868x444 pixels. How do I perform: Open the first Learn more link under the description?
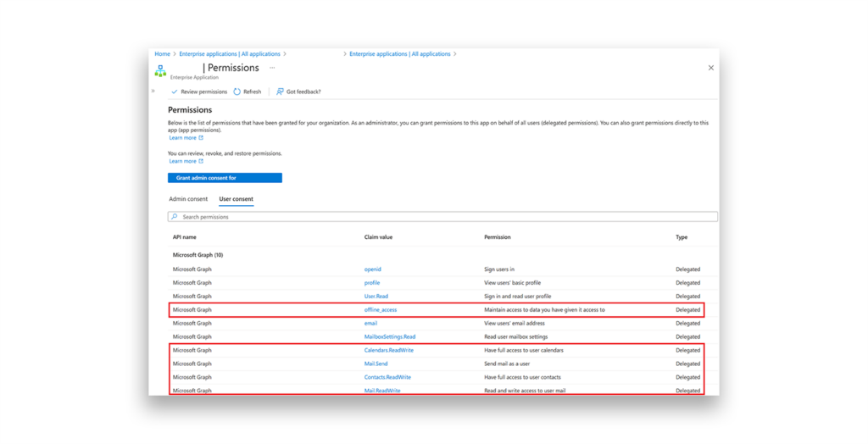pyautogui.click(x=183, y=138)
